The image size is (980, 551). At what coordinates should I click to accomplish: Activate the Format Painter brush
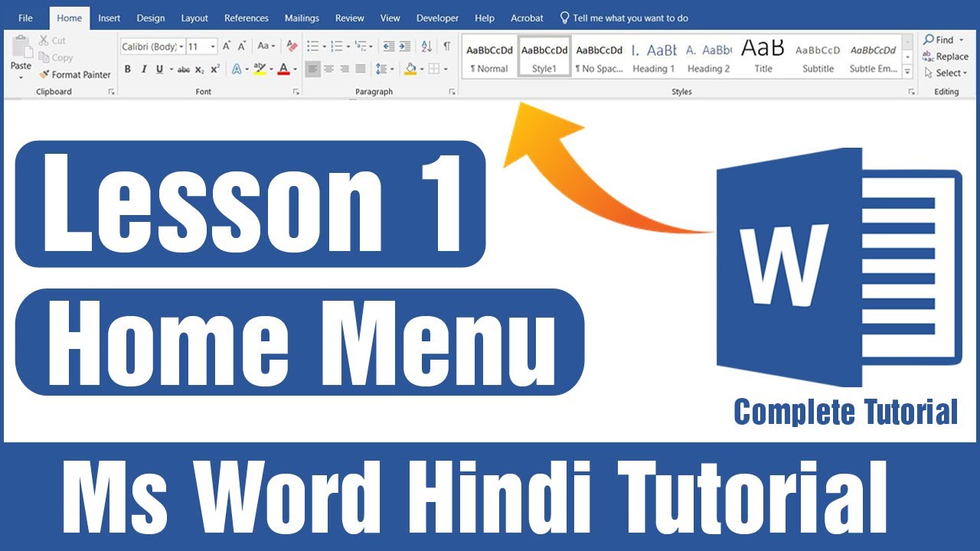(x=74, y=74)
